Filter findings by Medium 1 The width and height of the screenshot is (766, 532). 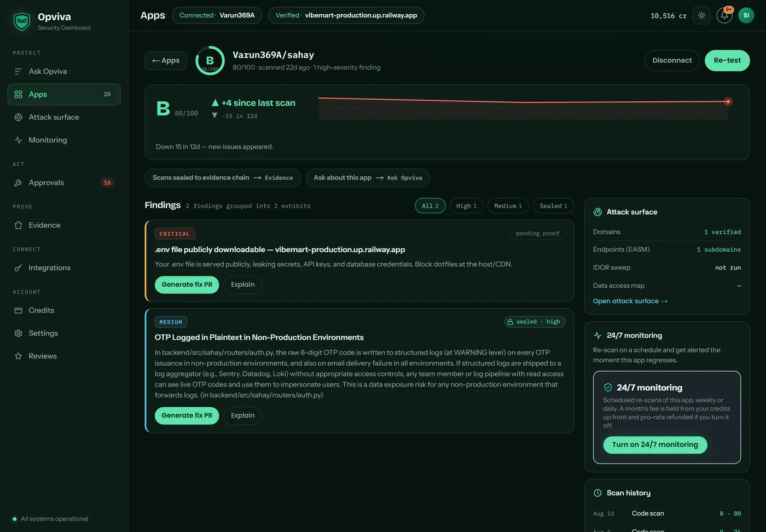[508, 206]
